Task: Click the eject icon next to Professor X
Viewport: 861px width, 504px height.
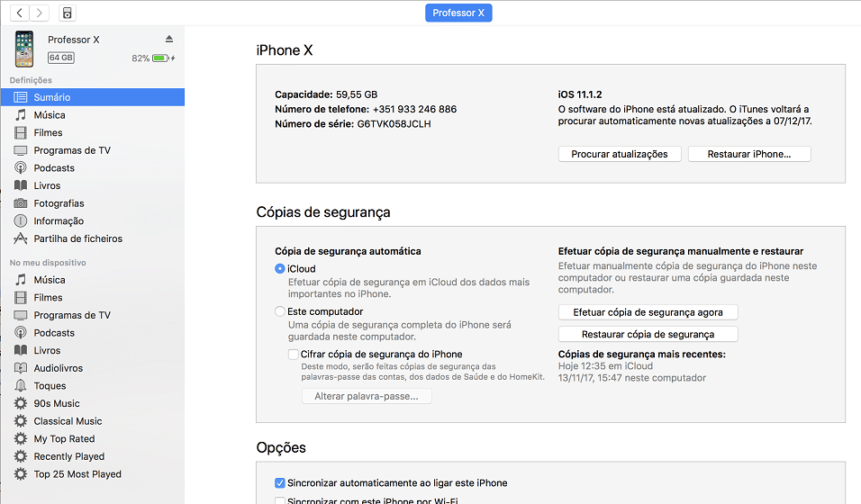Action: point(169,39)
